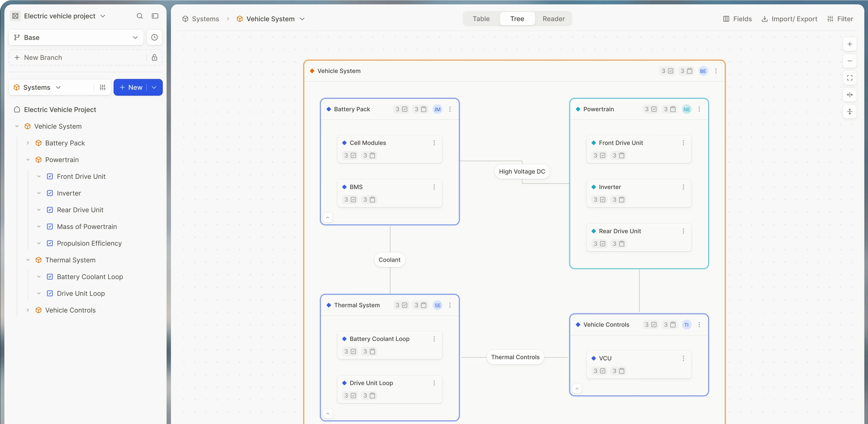The image size is (868, 424).
Task: Click the search icon in sidebar header
Action: point(140,16)
